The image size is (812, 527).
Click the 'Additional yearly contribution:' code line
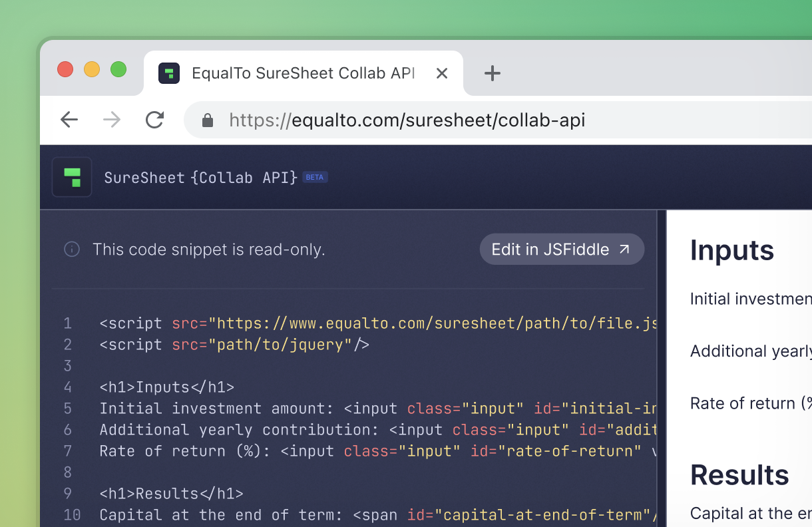(378, 430)
